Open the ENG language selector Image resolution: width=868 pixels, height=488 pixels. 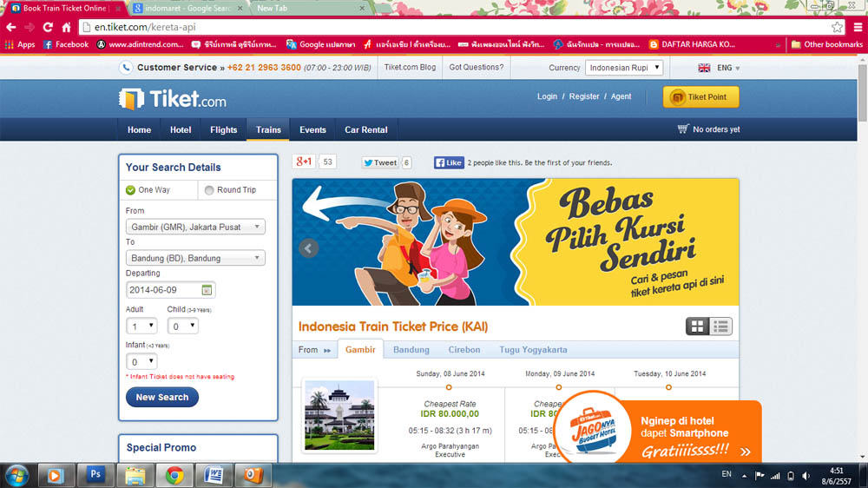[719, 68]
